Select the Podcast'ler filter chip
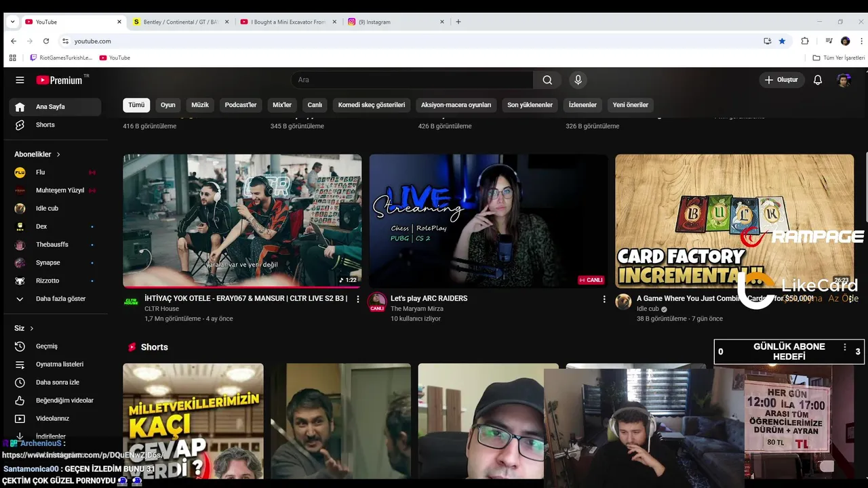The height and width of the screenshot is (488, 868). coord(241,105)
